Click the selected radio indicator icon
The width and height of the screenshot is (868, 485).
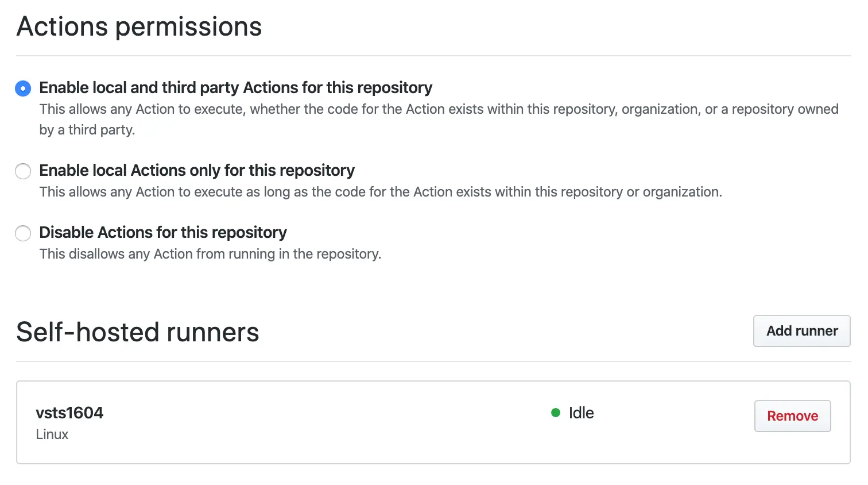(22, 88)
